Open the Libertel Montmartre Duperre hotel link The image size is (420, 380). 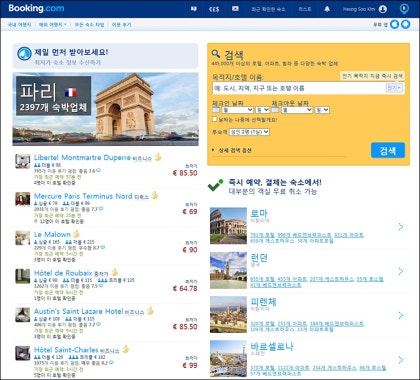tap(82, 157)
